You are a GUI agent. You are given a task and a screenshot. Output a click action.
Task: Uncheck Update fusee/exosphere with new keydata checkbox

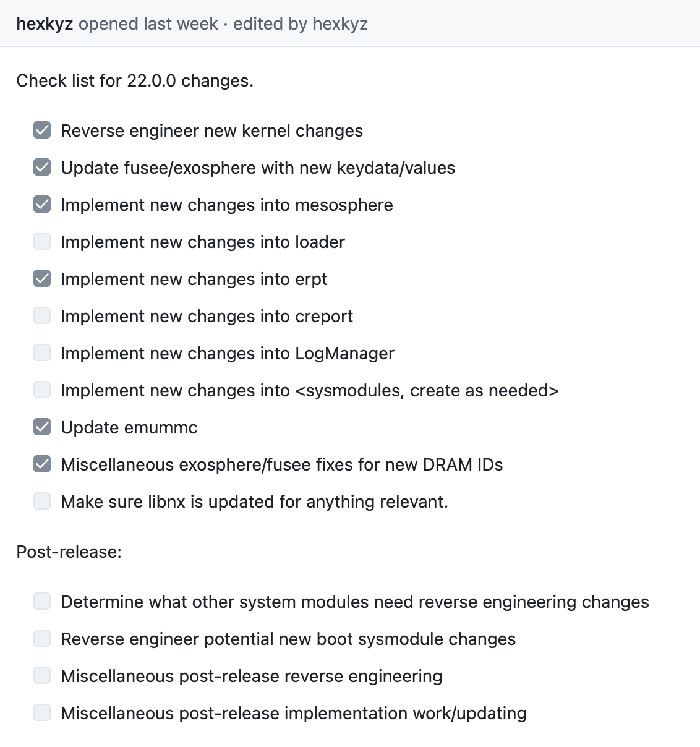42,168
